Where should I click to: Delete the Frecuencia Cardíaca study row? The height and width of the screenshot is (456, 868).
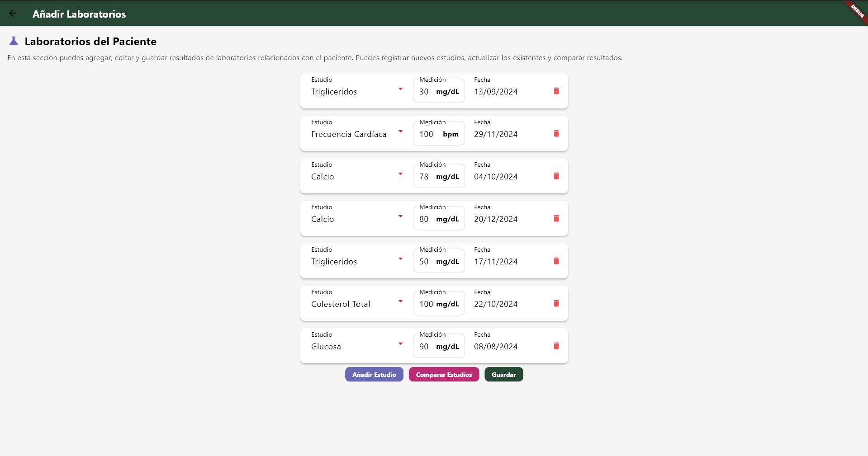(556, 133)
